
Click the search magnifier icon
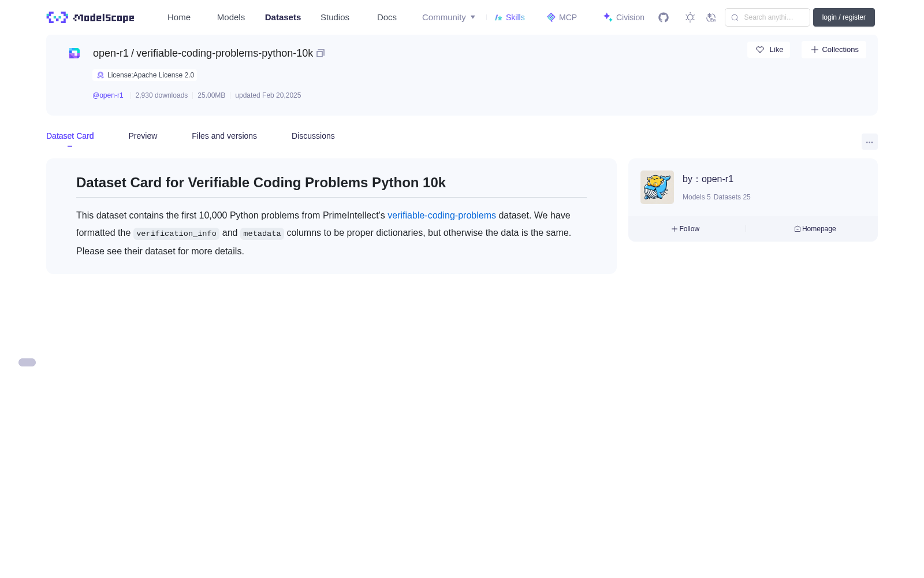(x=735, y=17)
